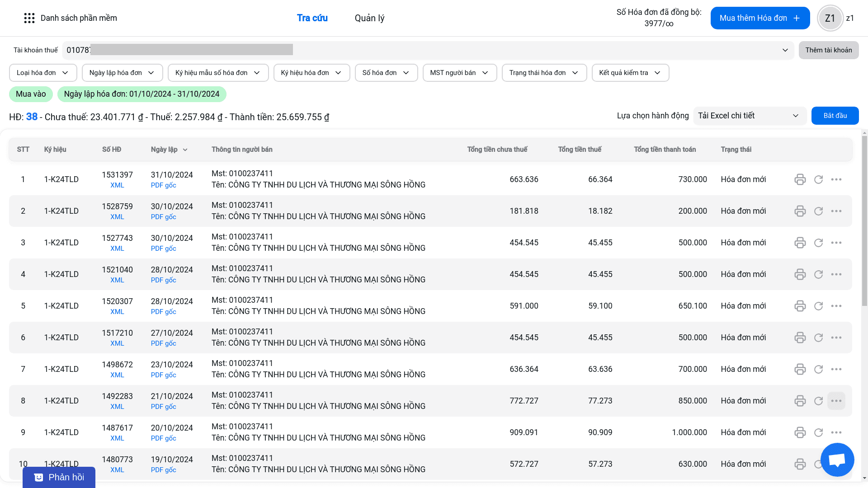
Task: Open the app grid Danh sách phần mềm icon
Action: (x=29, y=18)
